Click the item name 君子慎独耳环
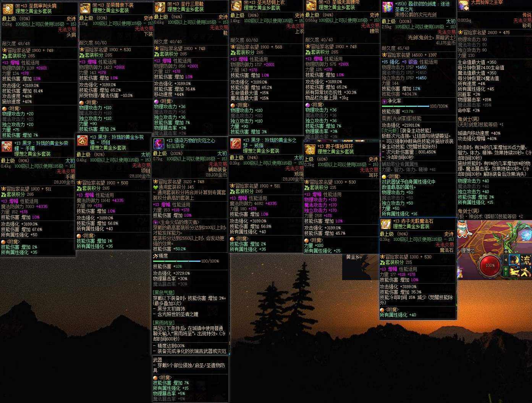The width and height of the screenshot is (532, 403). (339, 146)
